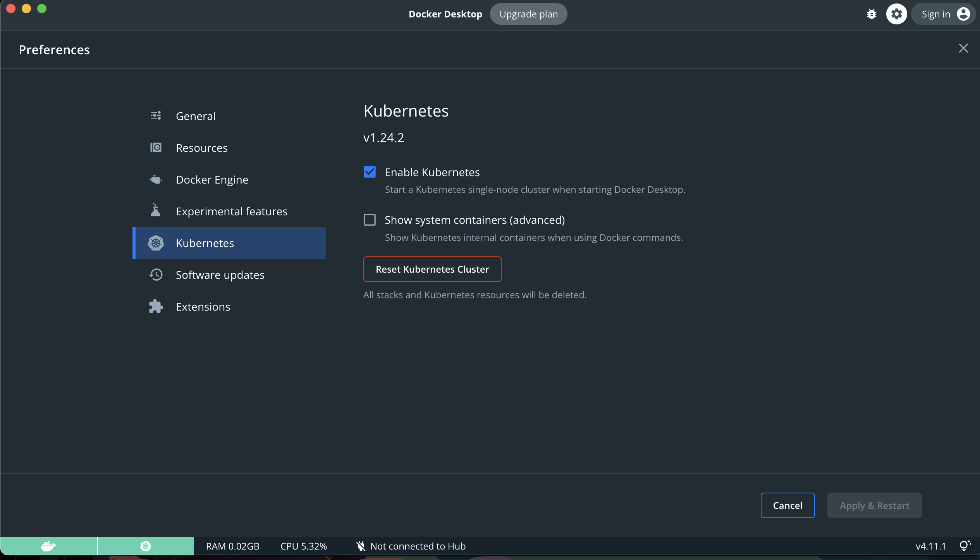Uncheck the Enable Kubernetes checkbox
The image size is (980, 560).
(x=370, y=172)
